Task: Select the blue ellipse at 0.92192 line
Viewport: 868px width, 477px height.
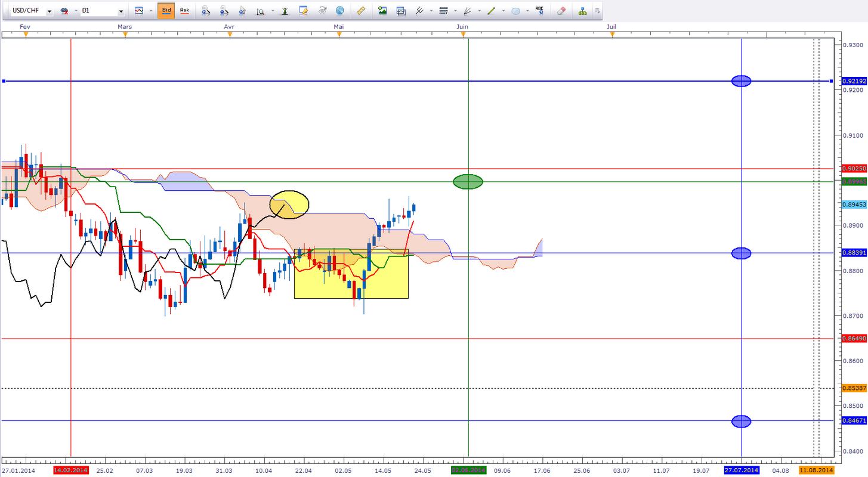Action: (742, 81)
